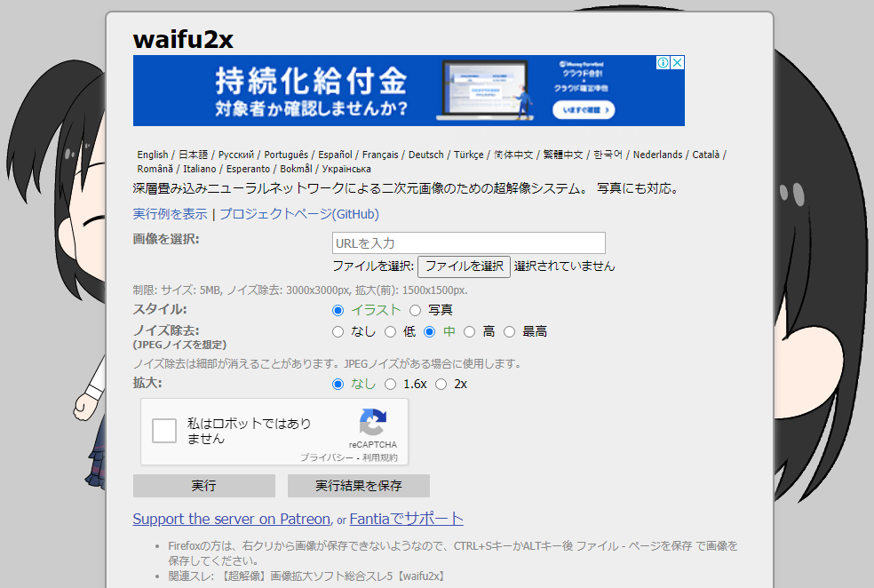Choose 最高 noise reduction level

coord(509,331)
